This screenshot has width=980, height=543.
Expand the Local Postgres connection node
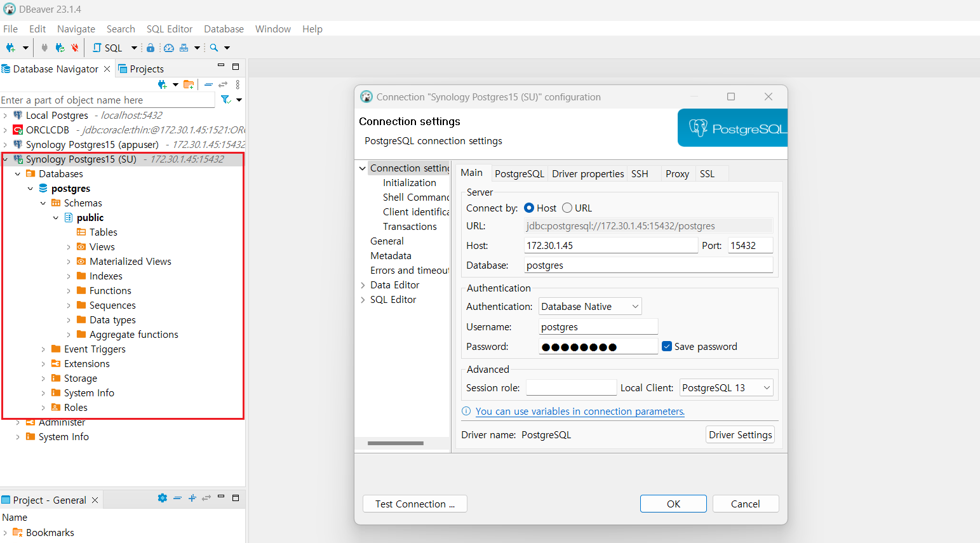(x=5, y=116)
